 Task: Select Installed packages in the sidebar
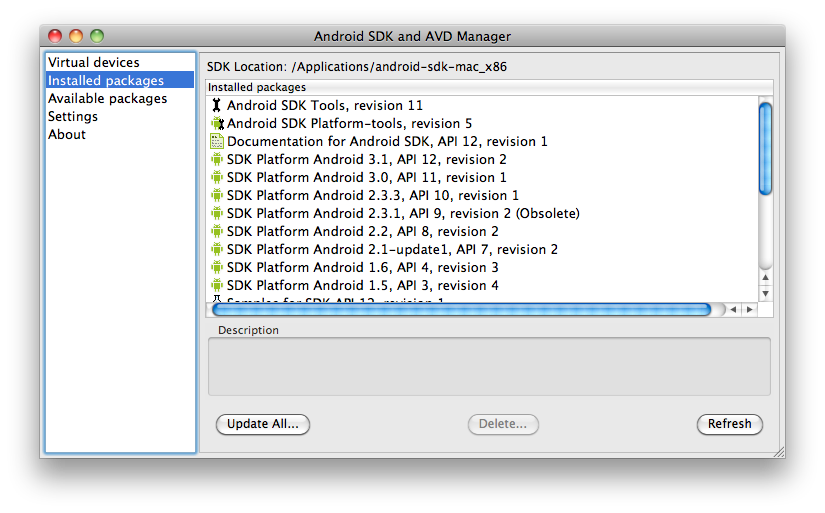click(120, 80)
